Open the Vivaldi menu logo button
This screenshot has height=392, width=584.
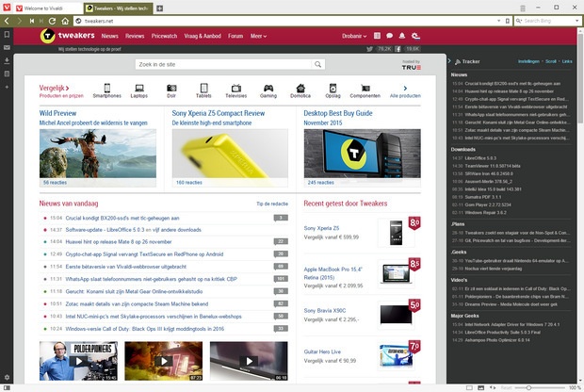click(x=7, y=7)
